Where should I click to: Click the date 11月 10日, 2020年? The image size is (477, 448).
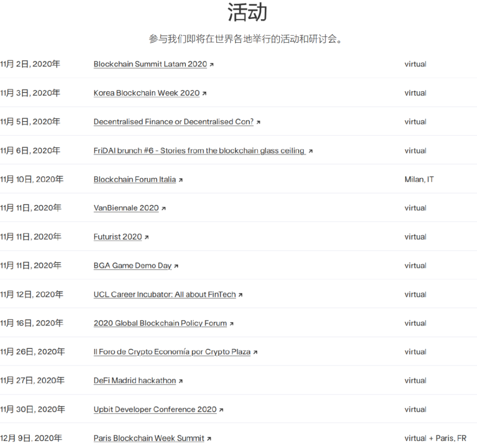pos(32,179)
